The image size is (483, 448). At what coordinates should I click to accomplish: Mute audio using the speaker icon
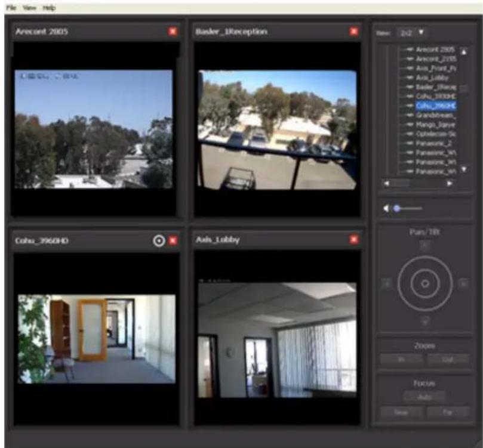[386, 209]
